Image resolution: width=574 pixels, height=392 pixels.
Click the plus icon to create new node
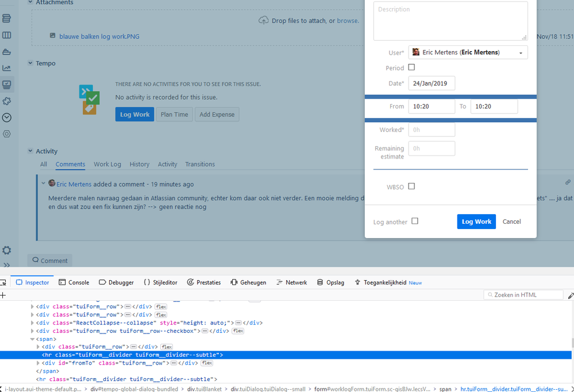[x=3, y=294]
